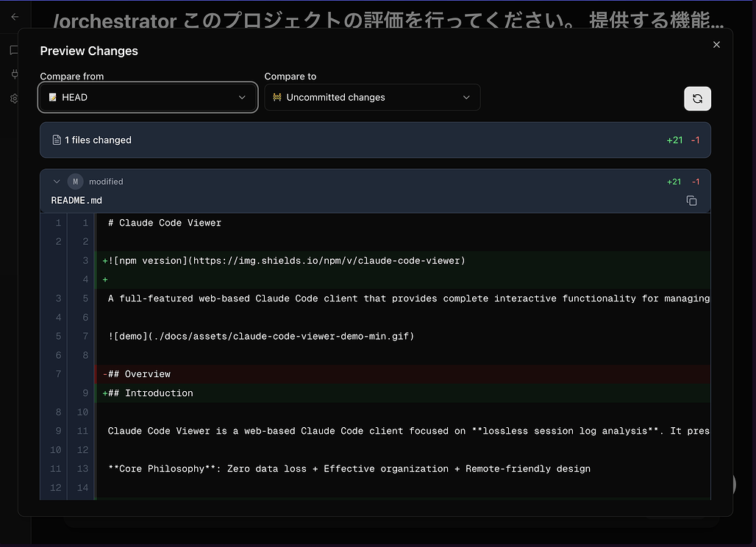Click the Core Philosophy diff line

tap(349, 469)
